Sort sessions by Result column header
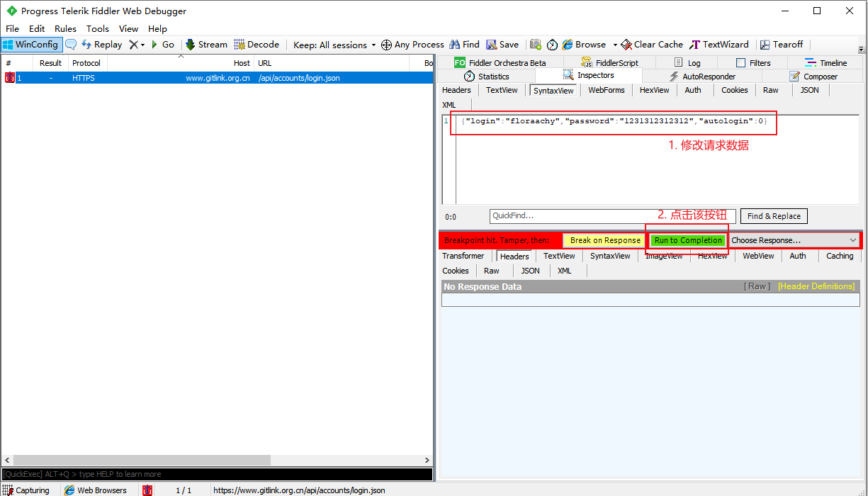Image resolution: width=868 pixels, height=496 pixels. tap(50, 63)
